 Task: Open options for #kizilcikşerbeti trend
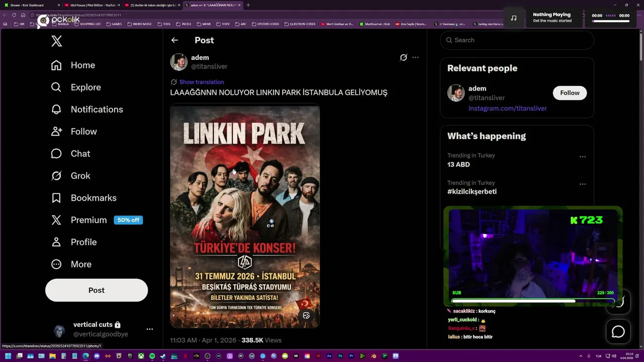point(583,184)
